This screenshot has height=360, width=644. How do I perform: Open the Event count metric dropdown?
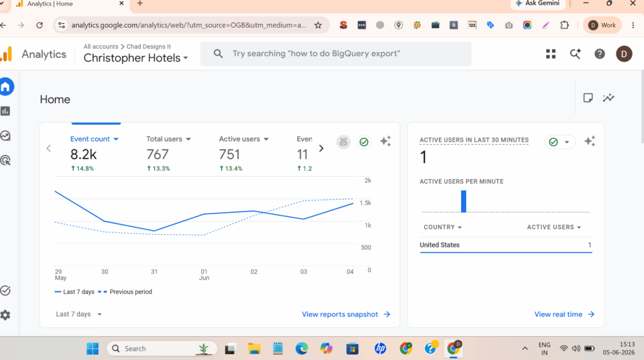pos(94,139)
